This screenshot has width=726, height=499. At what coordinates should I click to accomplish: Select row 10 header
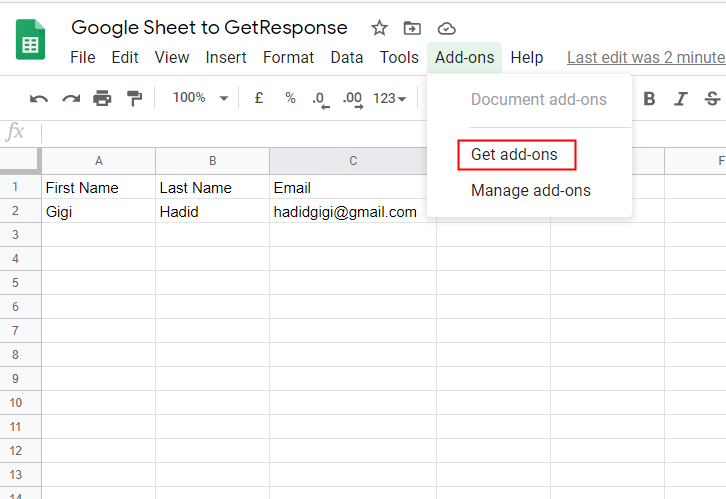click(x=20, y=403)
